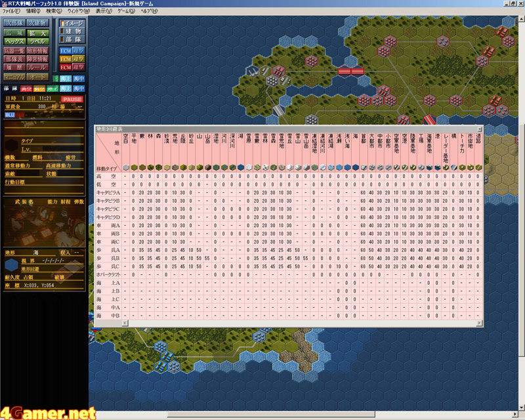The image size is (525, 420).
Task: Click the PAUSE button
Action: [x=72, y=99]
